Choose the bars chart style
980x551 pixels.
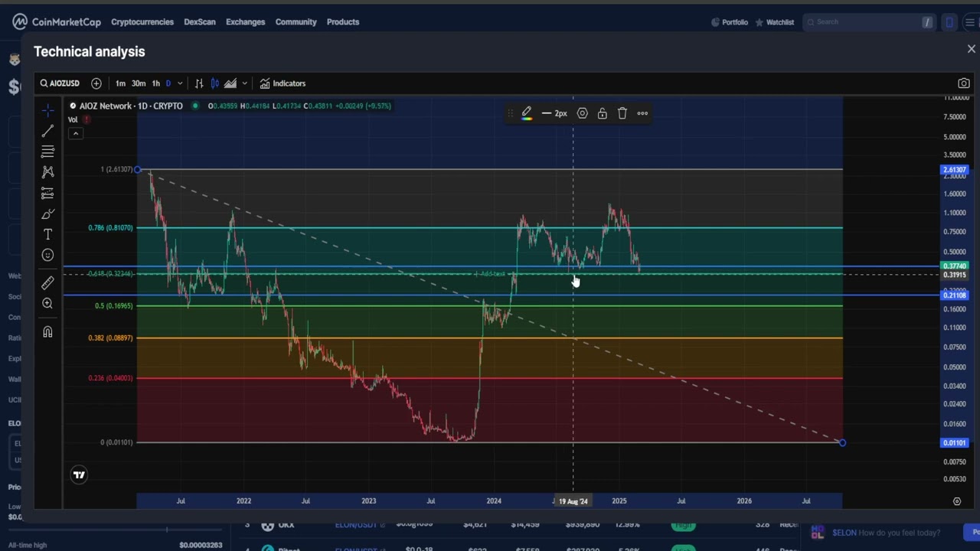(199, 83)
